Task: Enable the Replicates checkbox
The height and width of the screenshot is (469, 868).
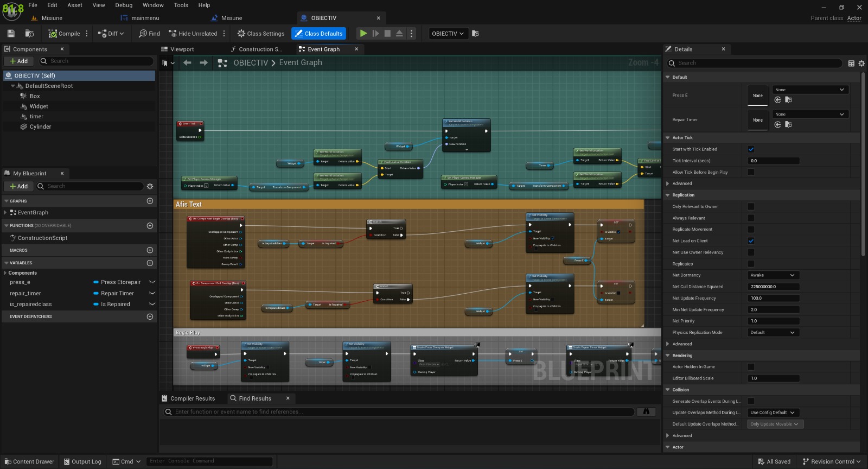Action: [751, 264]
